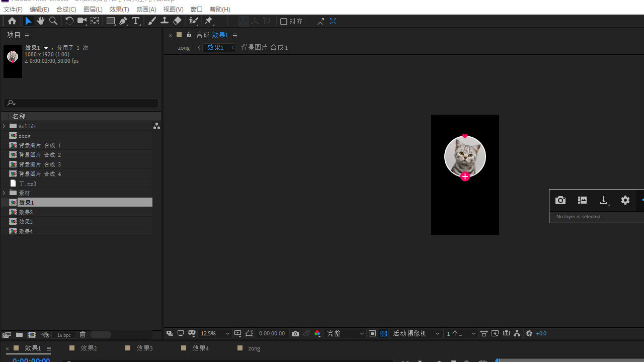Select the Unified Camera tool
Screen dimensions: 644x362
click(82, 21)
